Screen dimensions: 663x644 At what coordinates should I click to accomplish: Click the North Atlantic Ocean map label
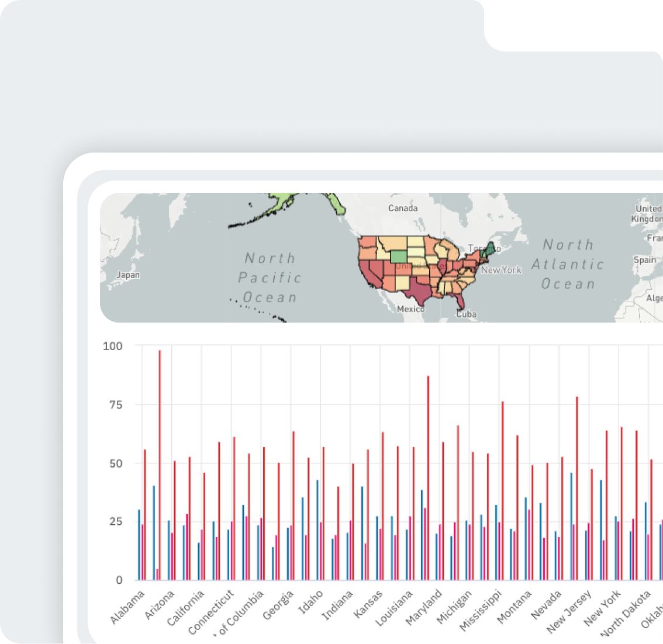[568, 264]
